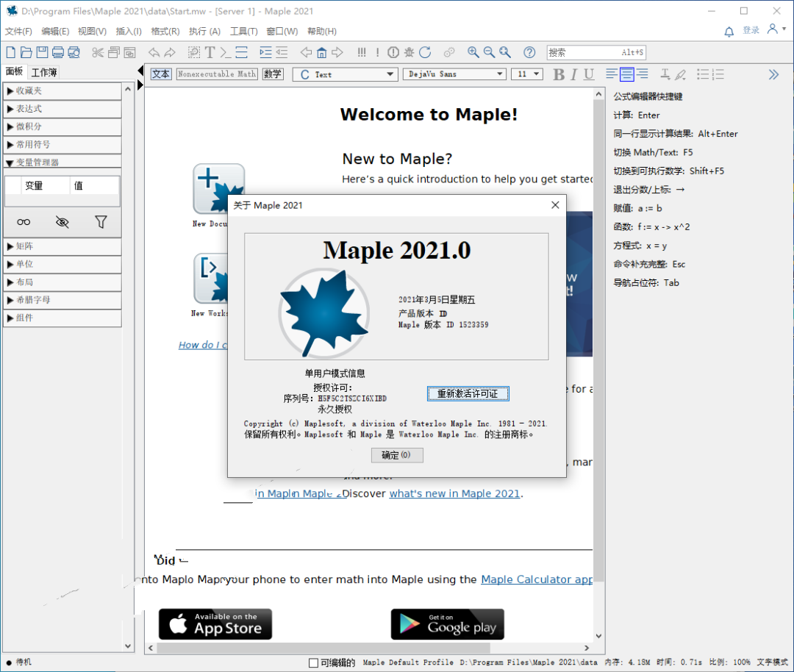
Task: Indent the section icon
Action: (x=265, y=52)
